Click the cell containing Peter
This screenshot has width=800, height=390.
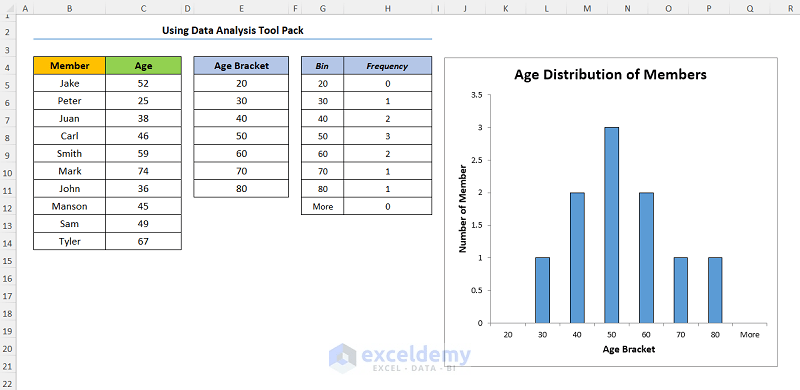point(69,101)
